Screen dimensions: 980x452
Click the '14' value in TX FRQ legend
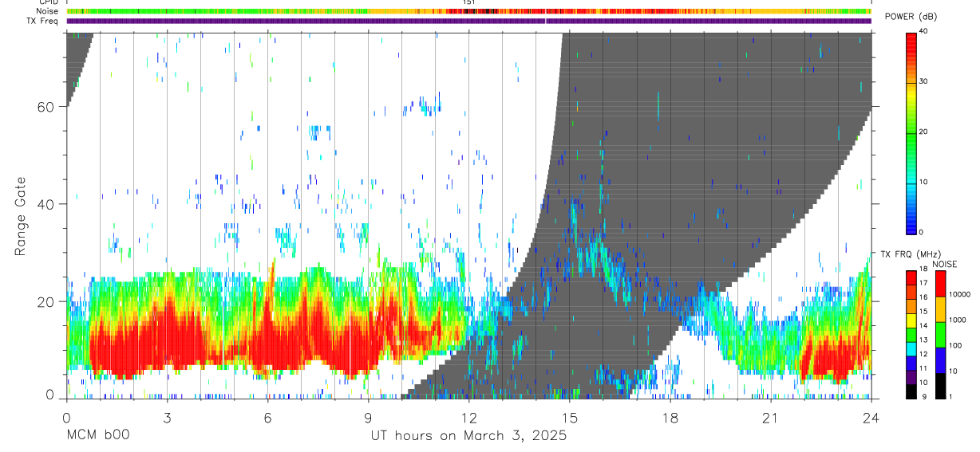(923, 326)
